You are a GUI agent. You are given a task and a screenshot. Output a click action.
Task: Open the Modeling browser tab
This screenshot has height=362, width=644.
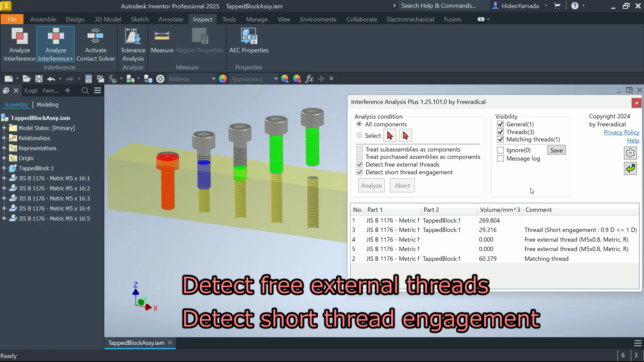tap(47, 105)
